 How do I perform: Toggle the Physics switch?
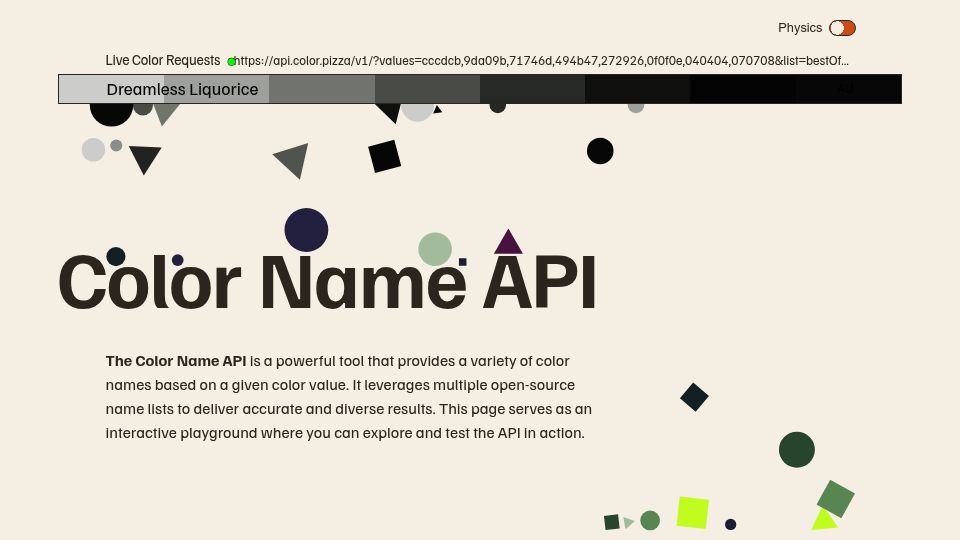(x=842, y=28)
